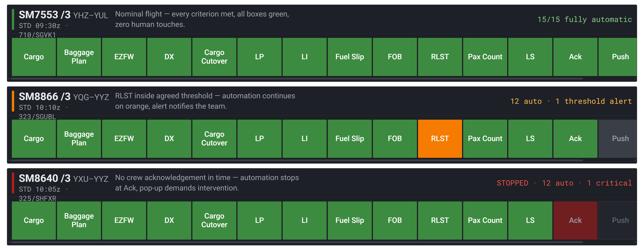Image resolution: width=644 pixels, height=250 pixels.
Task: Click the LS box for SM8866
Action: [530, 139]
